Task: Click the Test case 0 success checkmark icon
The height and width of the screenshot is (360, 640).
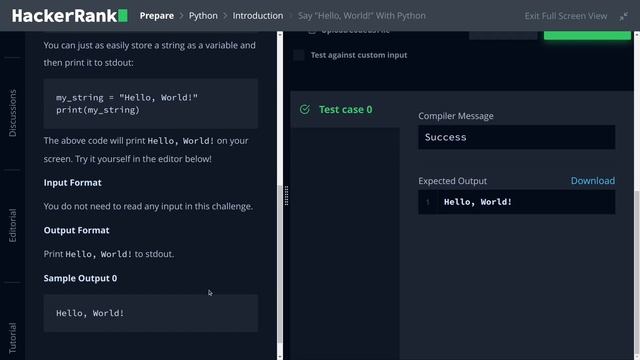Action: click(305, 109)
